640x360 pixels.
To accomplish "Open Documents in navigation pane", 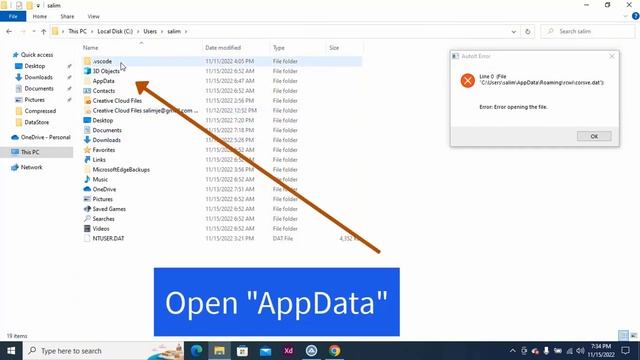I will [39, 89].
